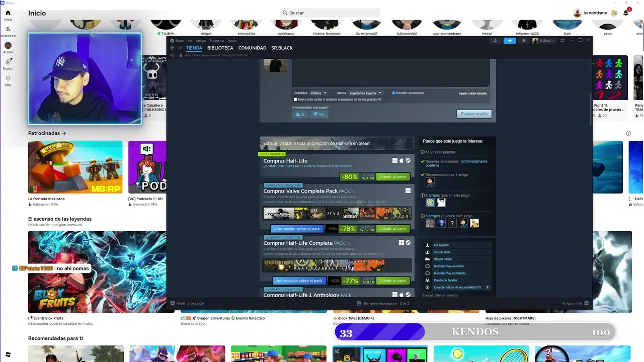644x362 pixels.
Task: Click the Steam page reload icon by URL
Action: point(173,55)
